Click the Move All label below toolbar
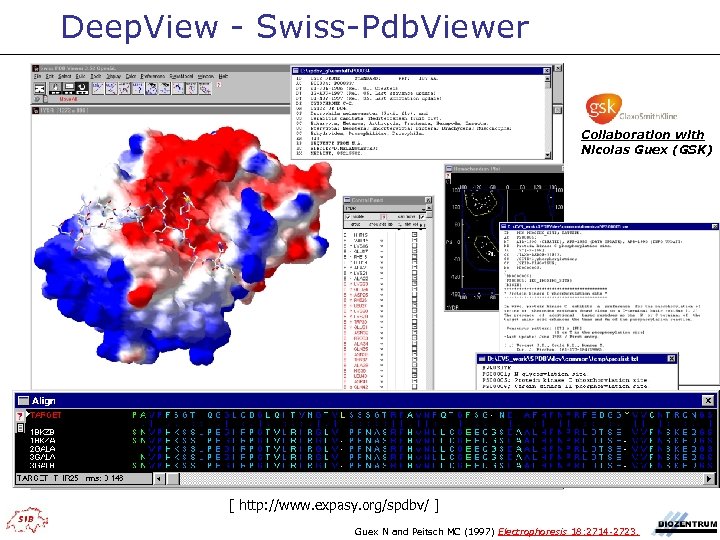The image size is (720, 540). pyautogui.click(x=69, y=99)
